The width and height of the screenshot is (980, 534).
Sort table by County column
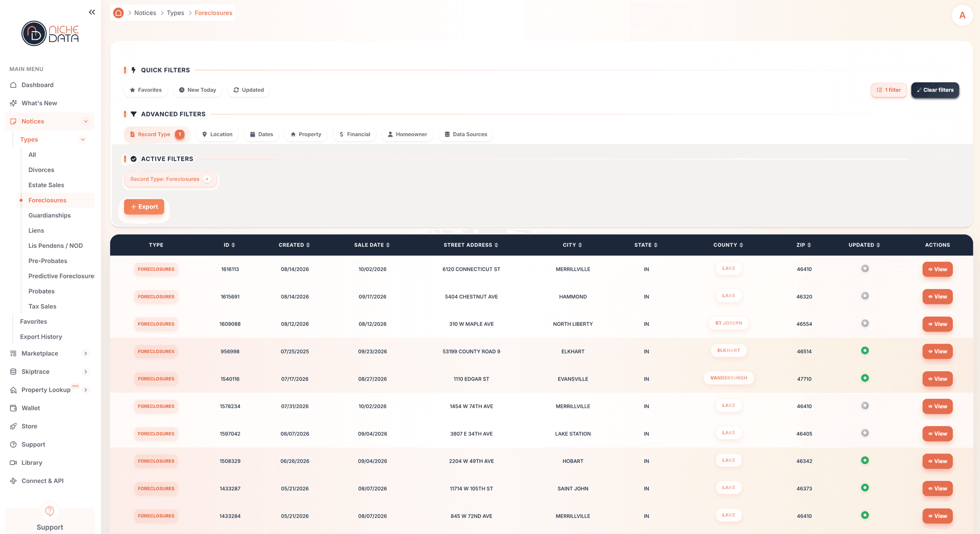[x=728, y=245]
